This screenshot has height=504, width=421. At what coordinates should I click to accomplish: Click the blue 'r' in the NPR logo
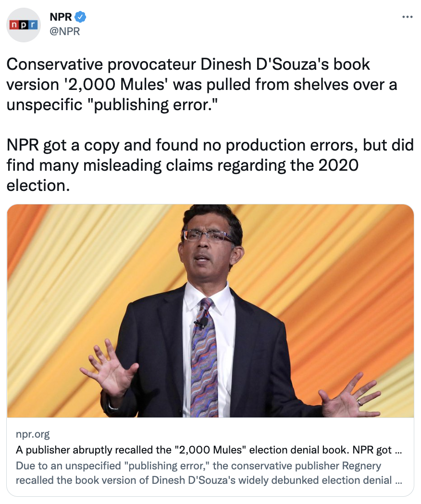33,25
